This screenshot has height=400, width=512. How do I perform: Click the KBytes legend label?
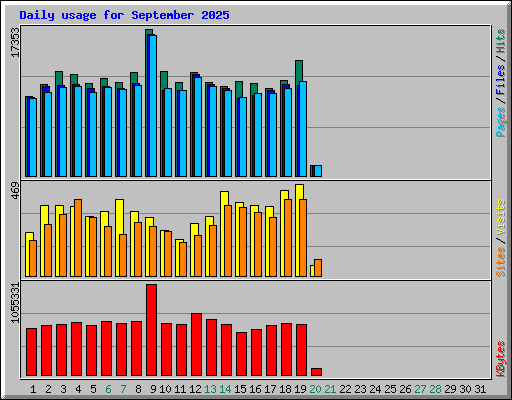[x=501, y=359]
